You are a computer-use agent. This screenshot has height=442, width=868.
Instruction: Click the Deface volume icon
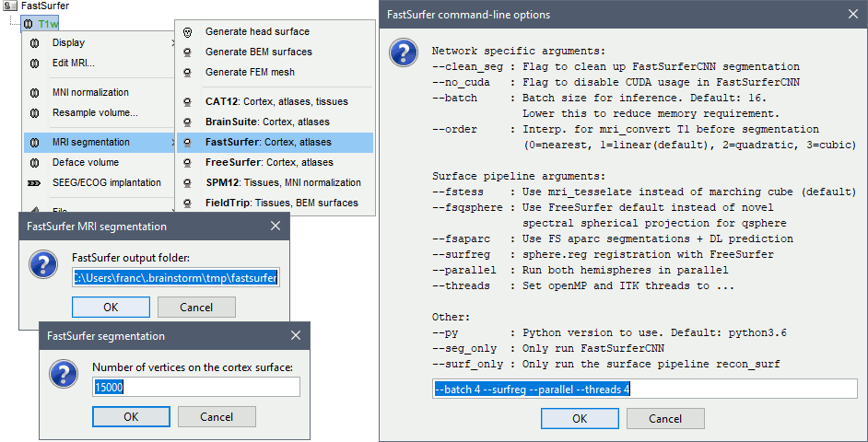33,162
